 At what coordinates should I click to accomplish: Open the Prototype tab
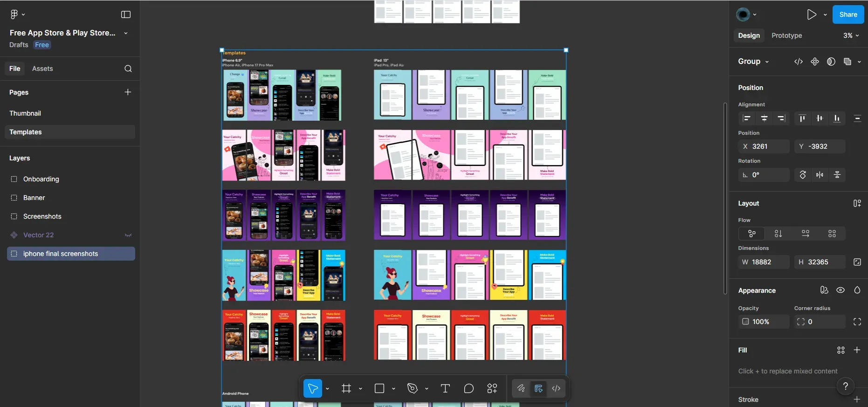click(786, 35)
